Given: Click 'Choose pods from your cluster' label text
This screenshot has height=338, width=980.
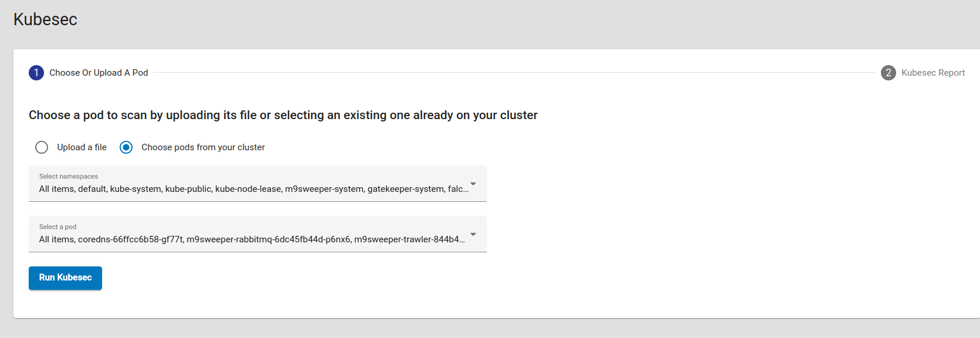Looking at the screenshot, I should point(203,147).
